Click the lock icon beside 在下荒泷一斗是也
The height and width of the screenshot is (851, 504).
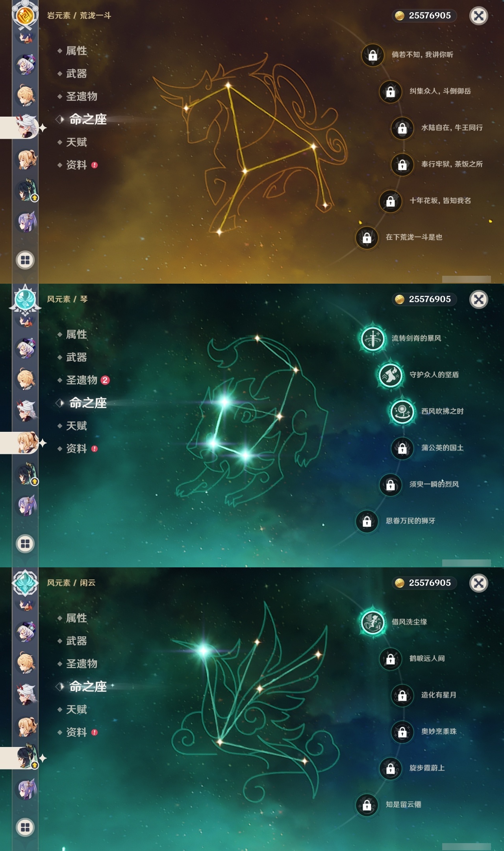pos(367,238)
